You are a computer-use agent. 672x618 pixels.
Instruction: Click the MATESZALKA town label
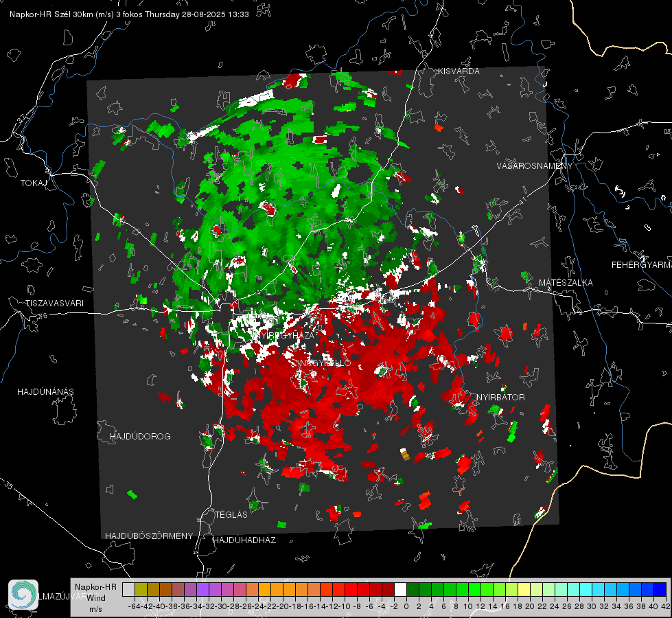click(566, 283)
